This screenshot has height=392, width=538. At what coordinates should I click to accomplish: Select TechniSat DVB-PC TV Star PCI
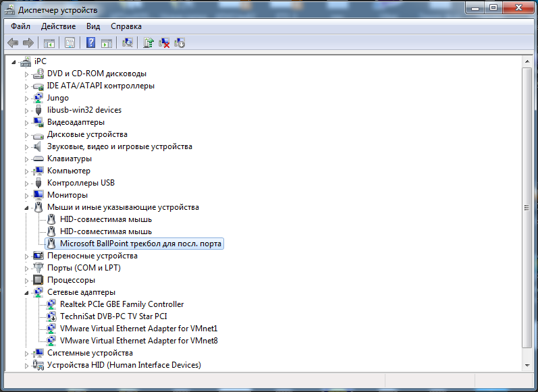(x=113, y=316)
